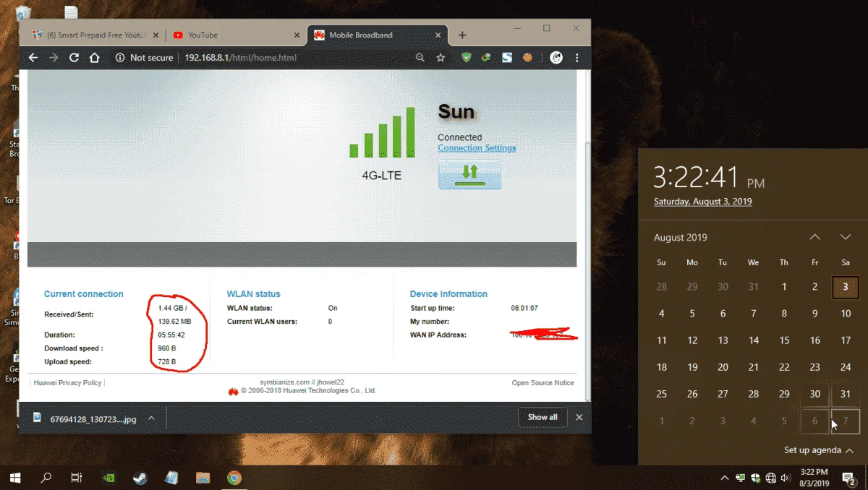Open the volume tray icon
The image size is (868, 490).
pyautogui.click(x=786, y=478)
